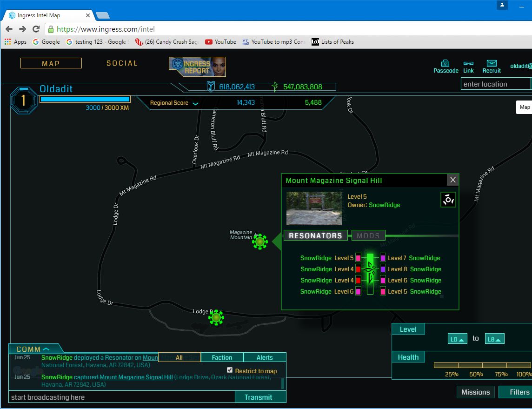Open the Link icon in header
The width and height of the screenshot is (532, 409).
point(468,63)
